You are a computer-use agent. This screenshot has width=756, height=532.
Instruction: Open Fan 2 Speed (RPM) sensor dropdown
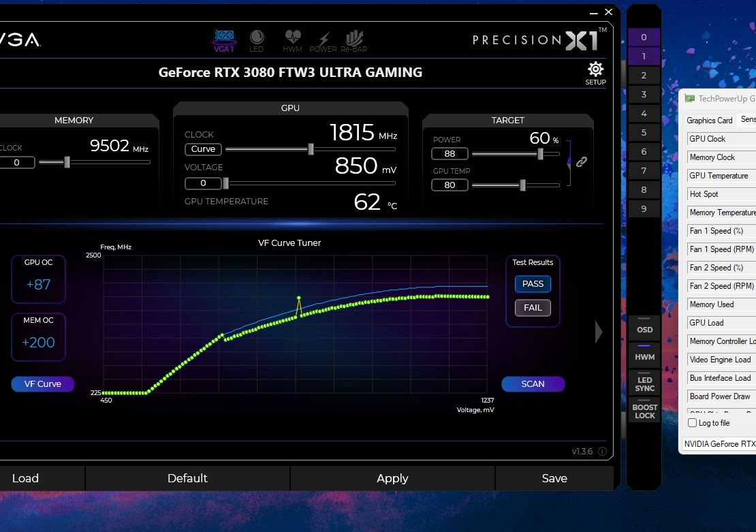tap(721, 286)
